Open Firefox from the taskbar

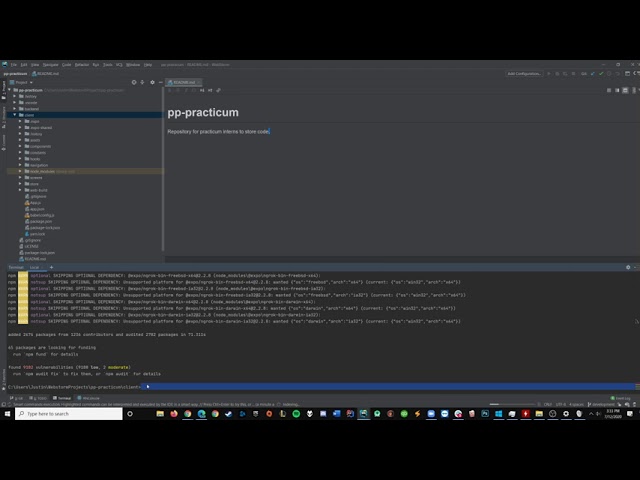[174, 414]
